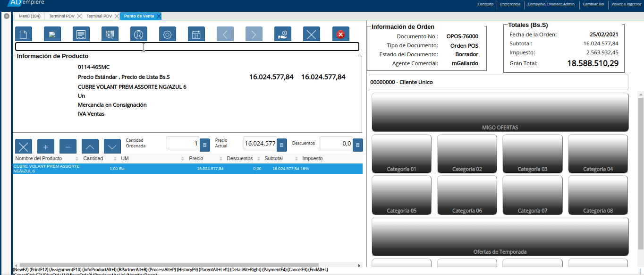Create a new order with document icon
This screenshot has width=644, height=275.
[24, 34]
